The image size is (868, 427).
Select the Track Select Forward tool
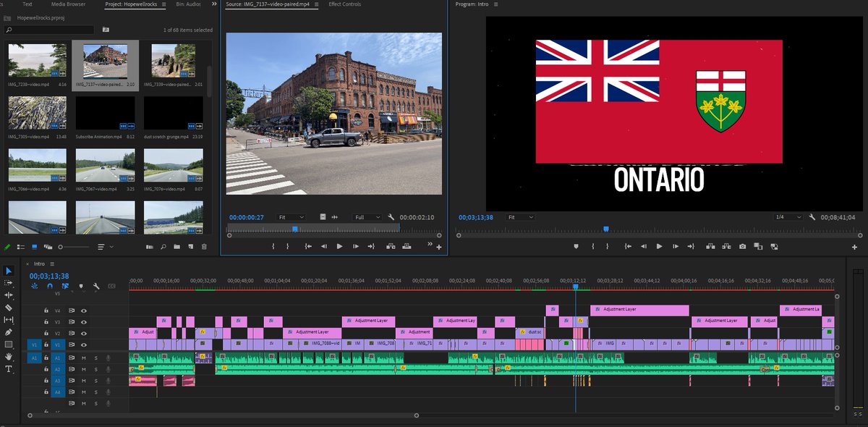[9, 283]
